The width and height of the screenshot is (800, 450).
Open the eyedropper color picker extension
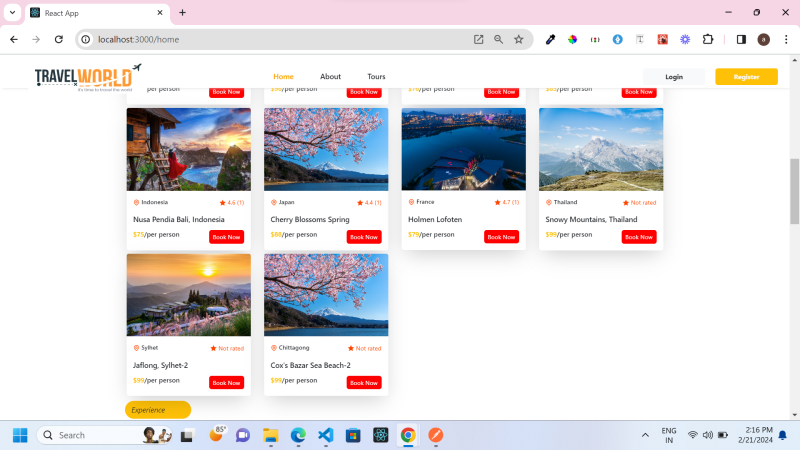click(x=550, y=39)
